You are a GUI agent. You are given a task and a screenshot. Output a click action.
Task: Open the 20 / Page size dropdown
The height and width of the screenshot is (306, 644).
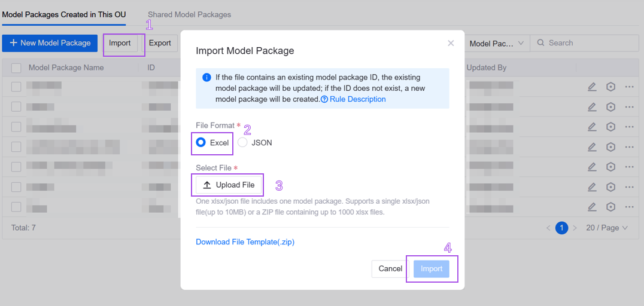point(607,228)
